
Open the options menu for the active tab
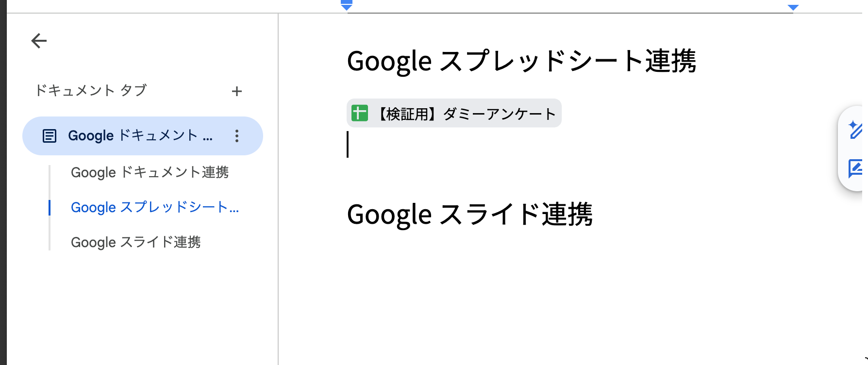click(x=236, y=136)
